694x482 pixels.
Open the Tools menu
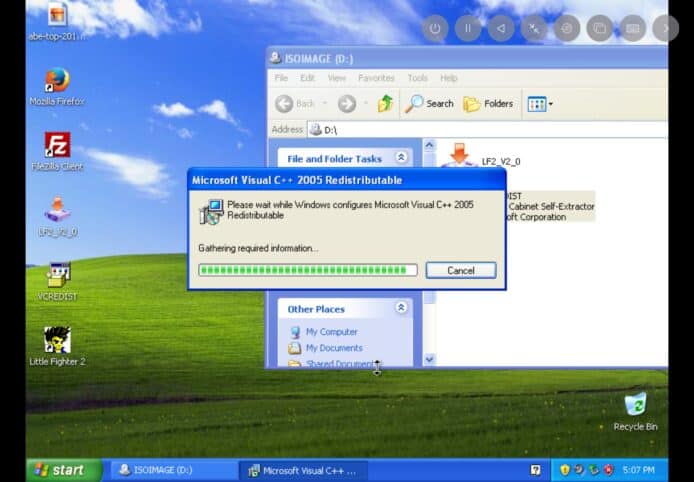click(x=417, y=78)
